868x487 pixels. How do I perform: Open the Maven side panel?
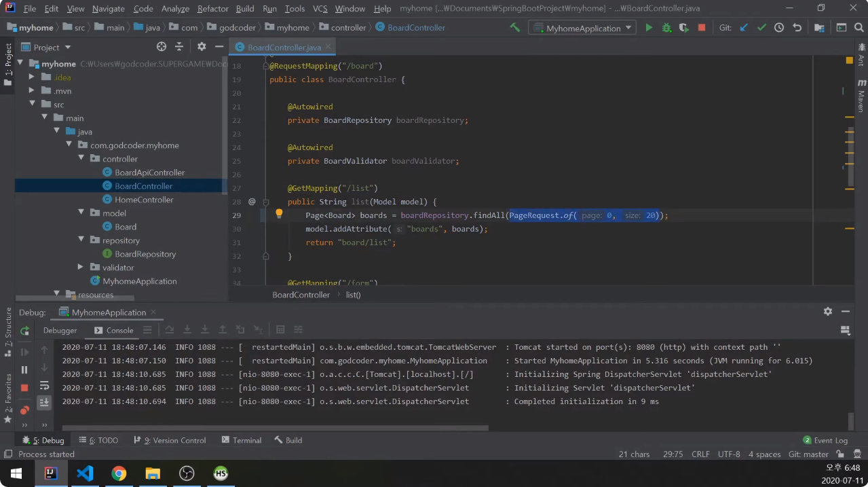point(861,95)
